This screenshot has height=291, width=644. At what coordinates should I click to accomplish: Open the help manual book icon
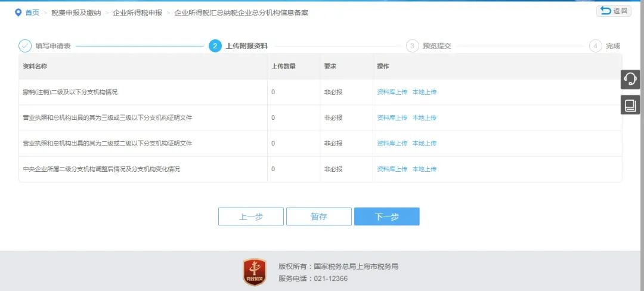pos(630,105)
